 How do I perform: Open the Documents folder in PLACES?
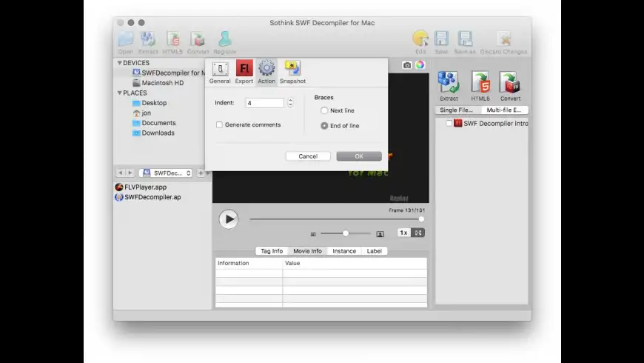click(x=154, y=123)
